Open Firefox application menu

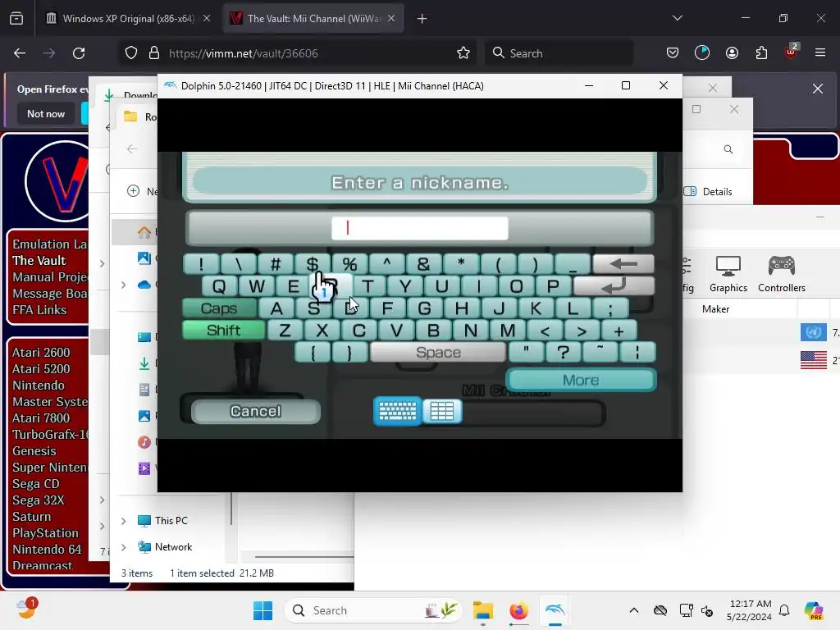coord(820,53)
